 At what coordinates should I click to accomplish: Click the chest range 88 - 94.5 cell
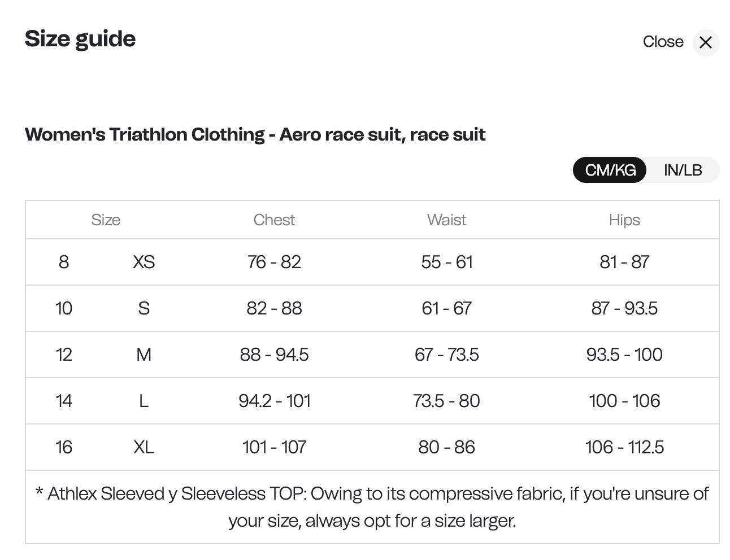274,355
